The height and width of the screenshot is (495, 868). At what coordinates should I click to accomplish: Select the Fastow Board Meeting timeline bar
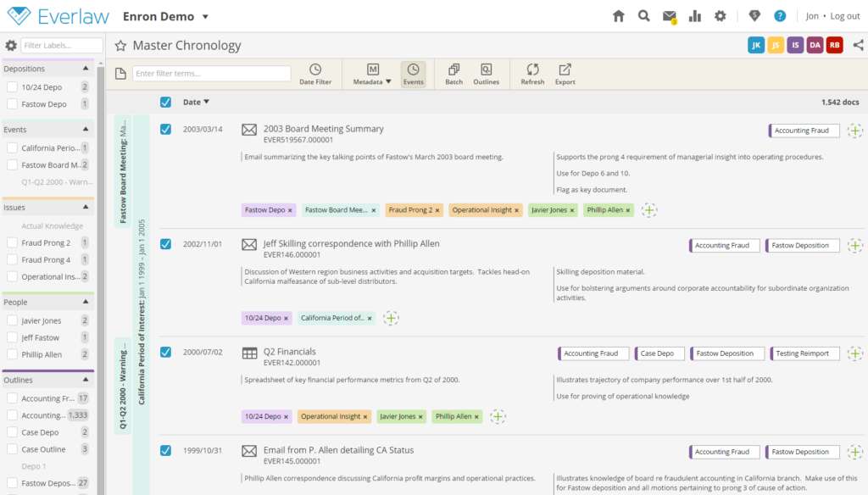pos(123,170)
